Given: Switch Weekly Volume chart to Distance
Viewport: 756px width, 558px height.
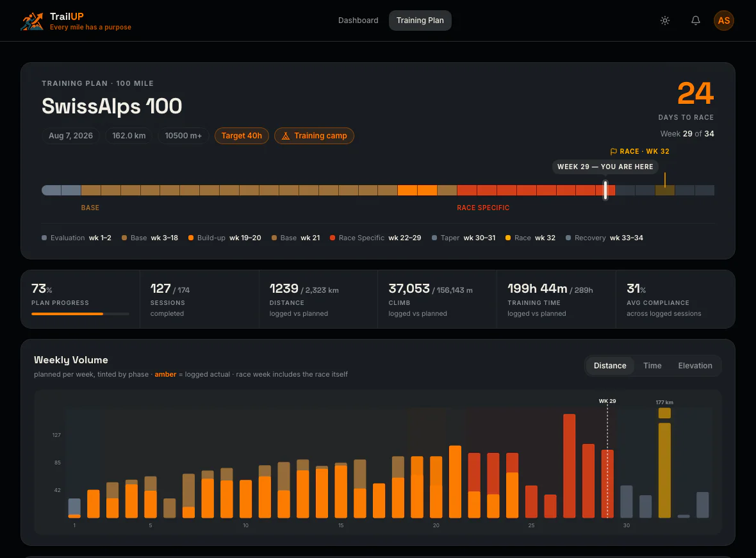Looking at the screenshot, I should (x=609, y=366).
